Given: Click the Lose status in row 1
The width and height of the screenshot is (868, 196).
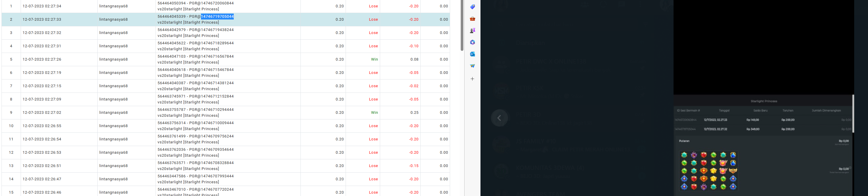Looking at the screenshot, I should tap(373, 6).
